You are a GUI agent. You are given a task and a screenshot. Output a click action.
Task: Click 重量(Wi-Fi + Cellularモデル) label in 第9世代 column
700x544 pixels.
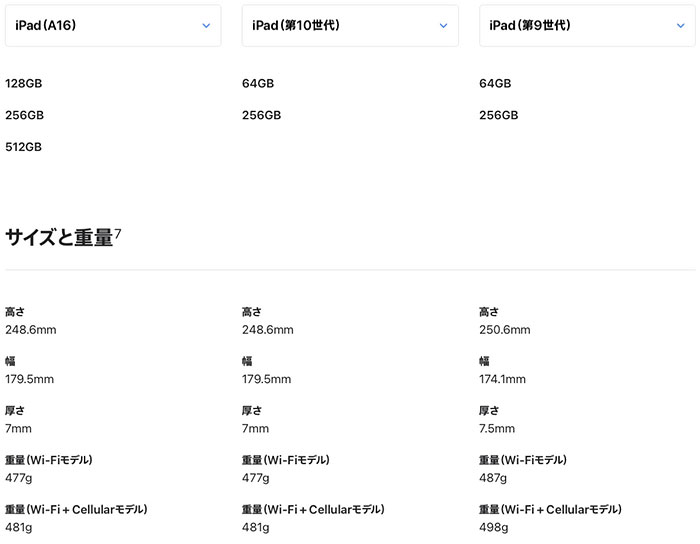pyautogui.click(x=550, y=509)
